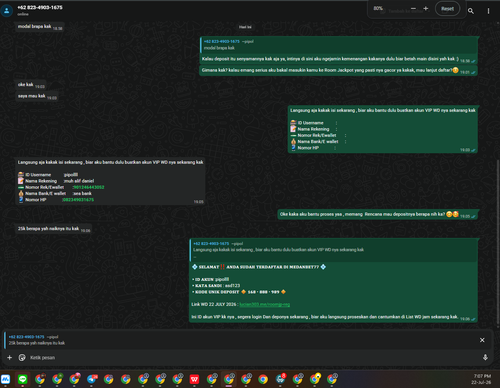Open the red WPS Office taskbar icon
Viewport: 500px width, 388px height.
click(x=194, y=379)
